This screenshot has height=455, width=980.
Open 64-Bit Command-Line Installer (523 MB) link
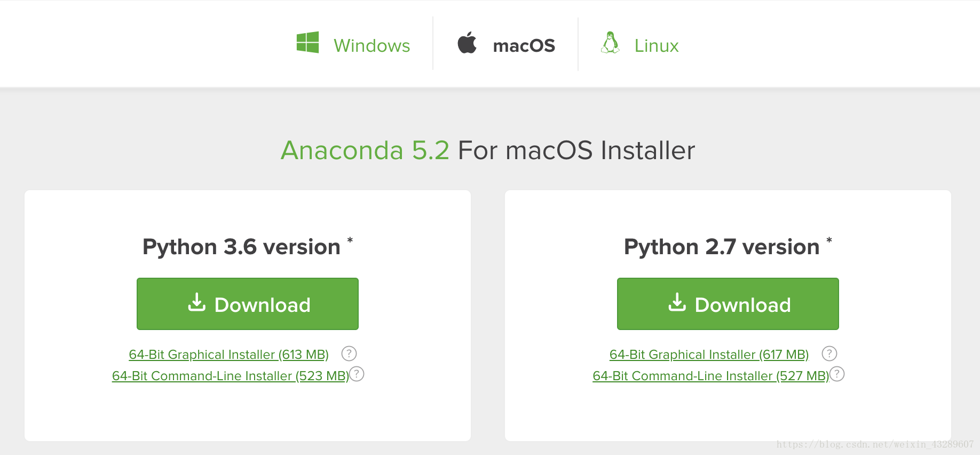231,376
